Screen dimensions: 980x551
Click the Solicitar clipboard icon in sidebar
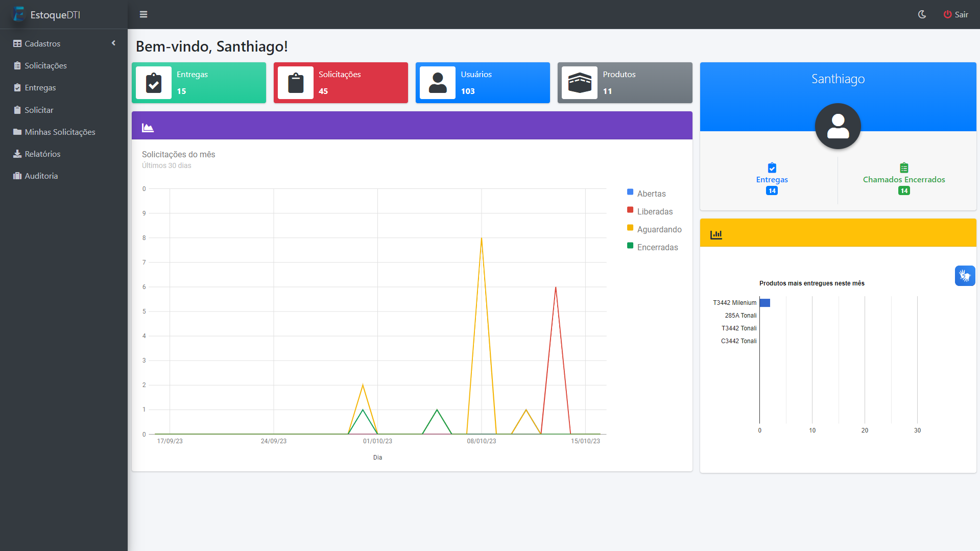[17, 110]
